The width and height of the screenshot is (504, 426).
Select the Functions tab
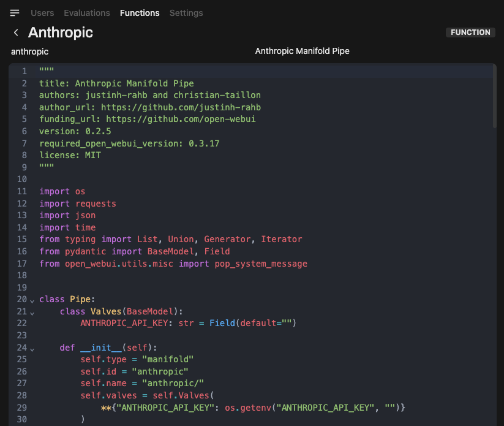click(140, 12)
